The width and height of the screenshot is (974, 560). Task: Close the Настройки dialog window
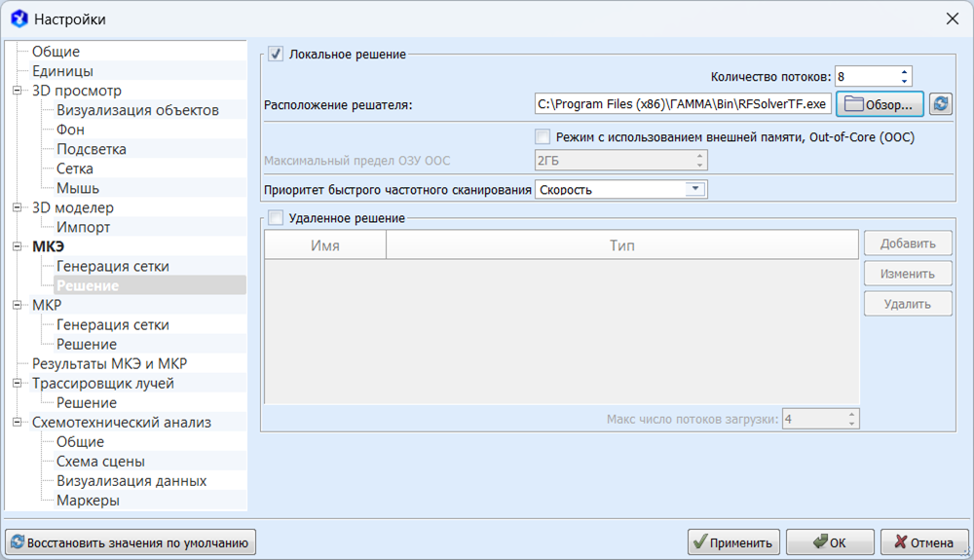[952, 19]
